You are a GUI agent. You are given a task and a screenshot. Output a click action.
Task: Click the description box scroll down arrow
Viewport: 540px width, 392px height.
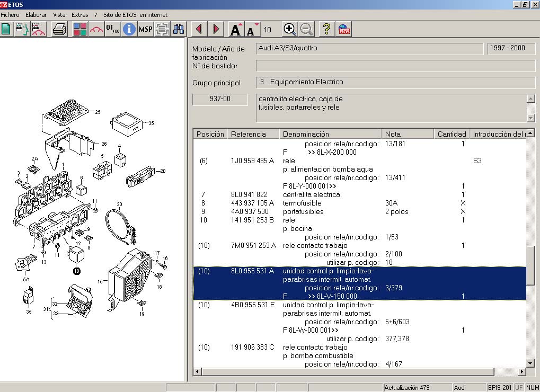click(530, 118)
